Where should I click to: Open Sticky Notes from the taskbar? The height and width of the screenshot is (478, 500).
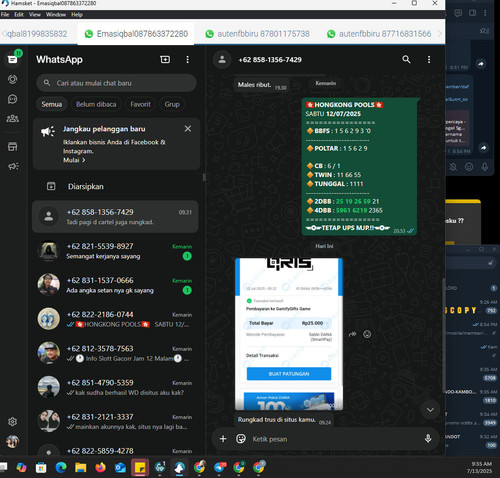coord(140,467)
